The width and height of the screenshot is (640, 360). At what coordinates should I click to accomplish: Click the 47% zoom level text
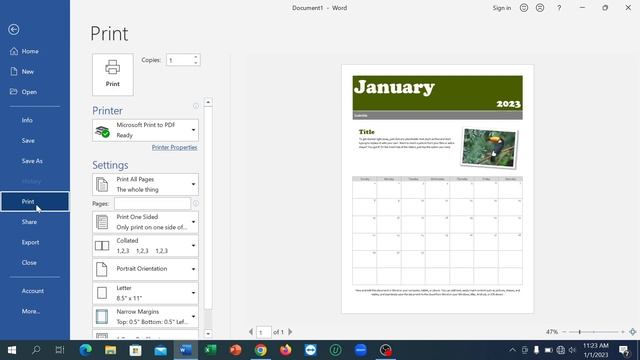pyautogui.click(x=552, y=332)
